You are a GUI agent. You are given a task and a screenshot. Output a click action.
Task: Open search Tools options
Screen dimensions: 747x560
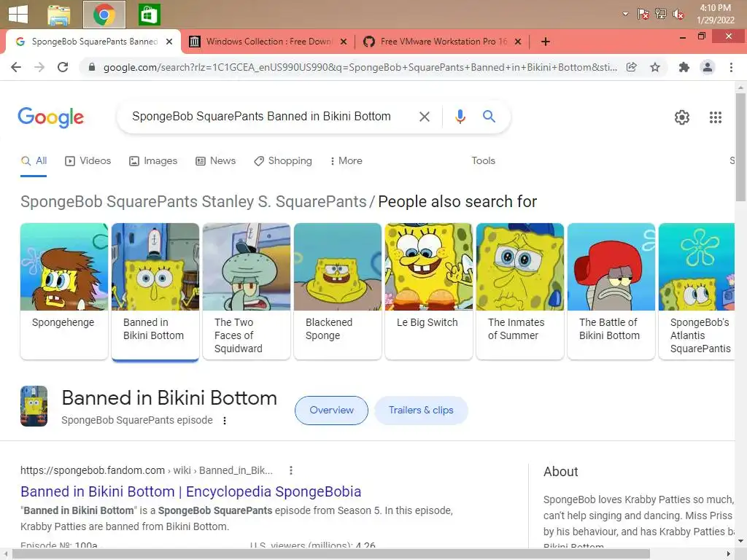[x=483, y=161]
